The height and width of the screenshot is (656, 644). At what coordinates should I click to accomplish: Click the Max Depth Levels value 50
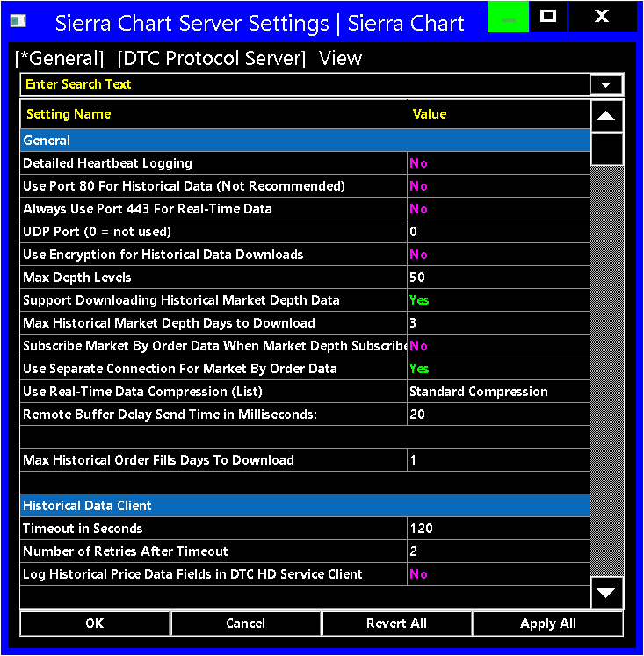pos(498,278)
